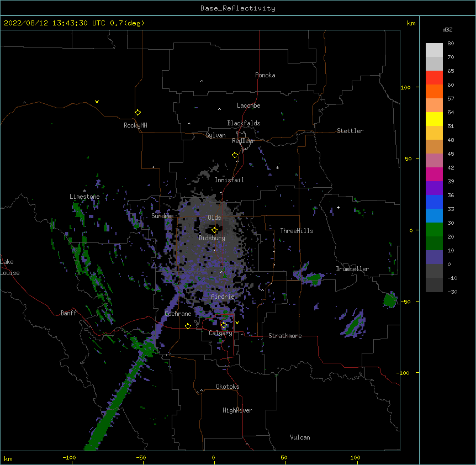476x465 pixels.
Task: Click the green echo cell east of Drumheller
Action: click(x=390, y=300)
